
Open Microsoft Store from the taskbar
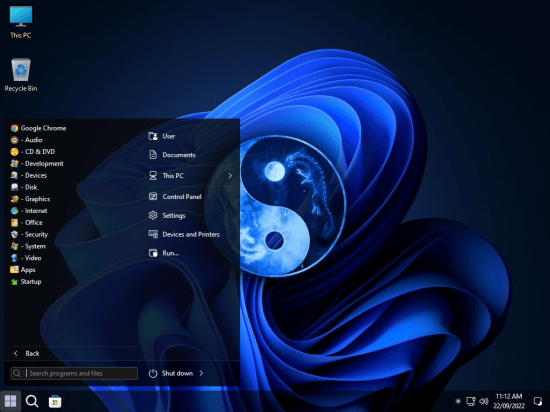(55, 401)
